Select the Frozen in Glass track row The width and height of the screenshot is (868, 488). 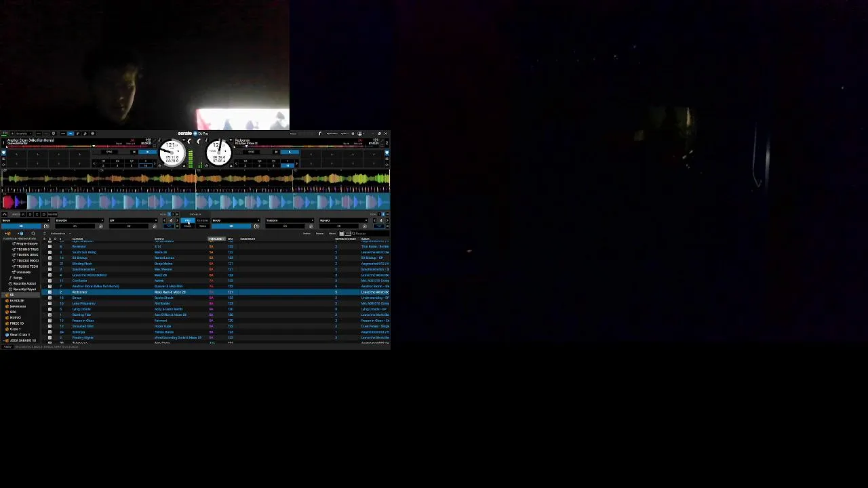coord(216,321)
